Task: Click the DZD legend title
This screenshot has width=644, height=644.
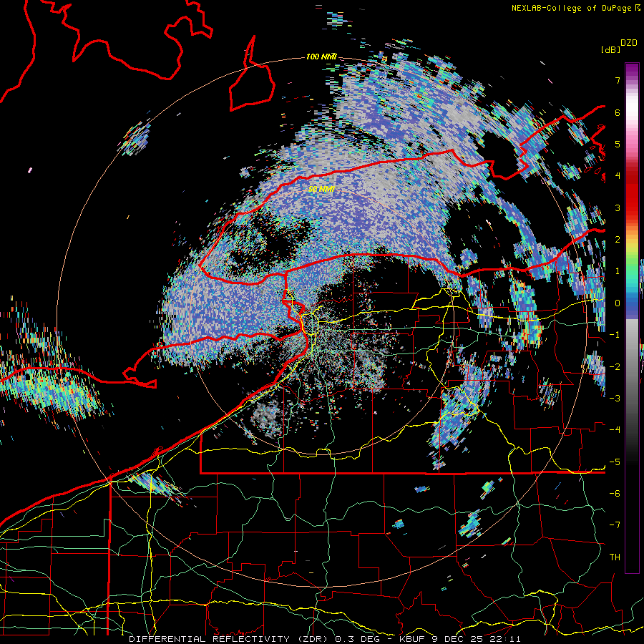Action: point(629,43)
